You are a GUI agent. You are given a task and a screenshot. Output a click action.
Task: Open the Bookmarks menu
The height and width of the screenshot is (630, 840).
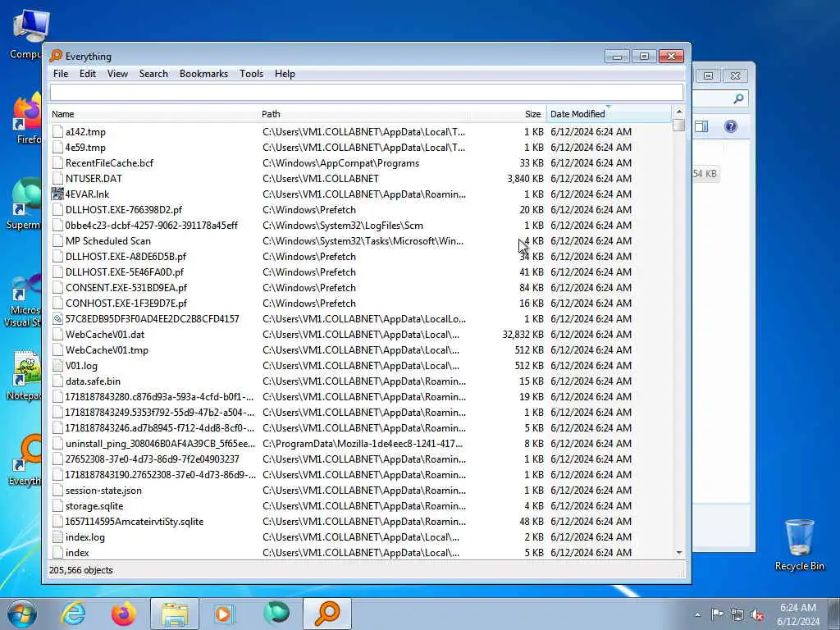[x=203, y=74]
